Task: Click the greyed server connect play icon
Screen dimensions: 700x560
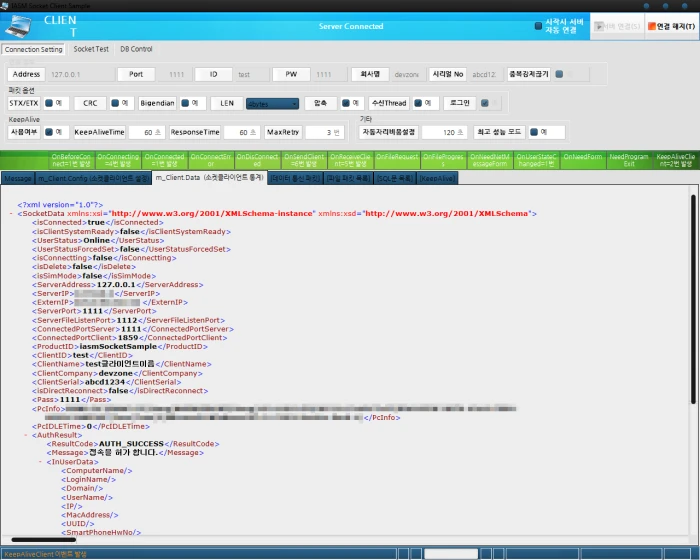Action: click(599, 26)
